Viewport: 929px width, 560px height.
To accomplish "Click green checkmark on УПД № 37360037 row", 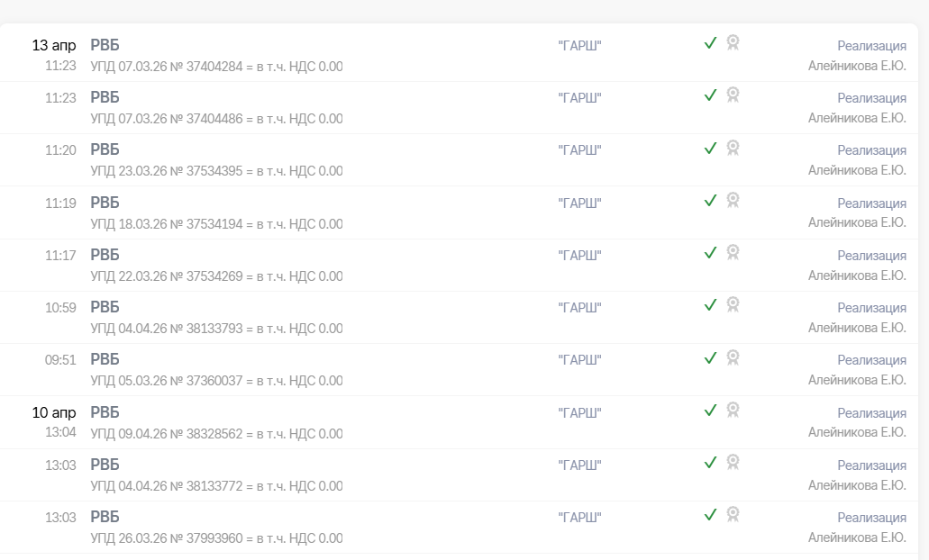I will click(x=710, y=357).
